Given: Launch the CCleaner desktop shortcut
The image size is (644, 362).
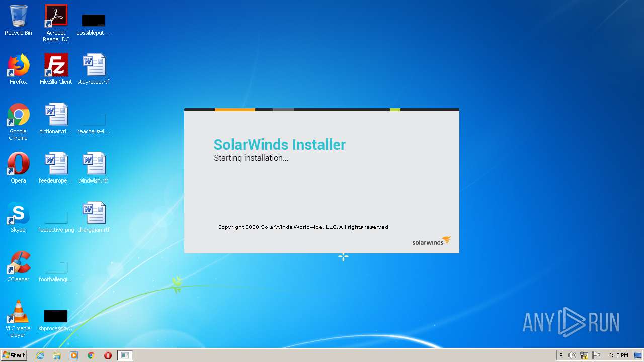Looking at the screenshot, I should 18,266.
